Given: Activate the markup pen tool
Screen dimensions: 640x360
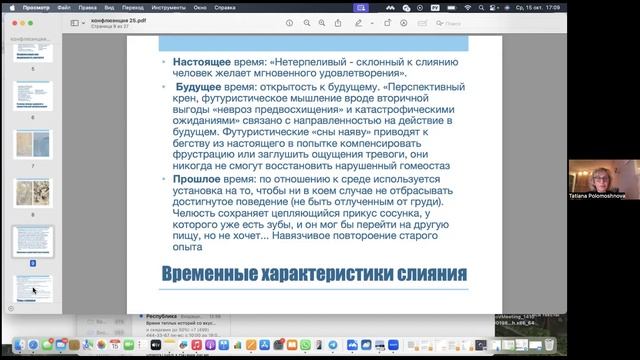Looking at the screenshot, I should pos(358,23).
